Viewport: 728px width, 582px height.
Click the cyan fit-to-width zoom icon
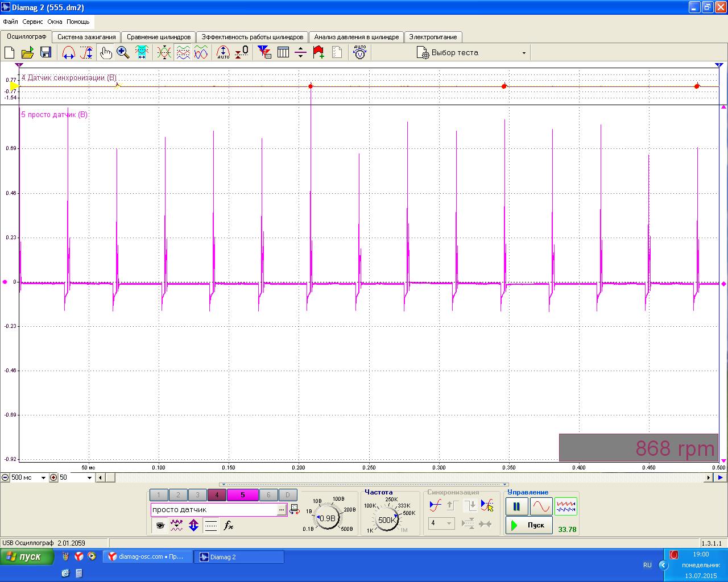tap(142, 53)
